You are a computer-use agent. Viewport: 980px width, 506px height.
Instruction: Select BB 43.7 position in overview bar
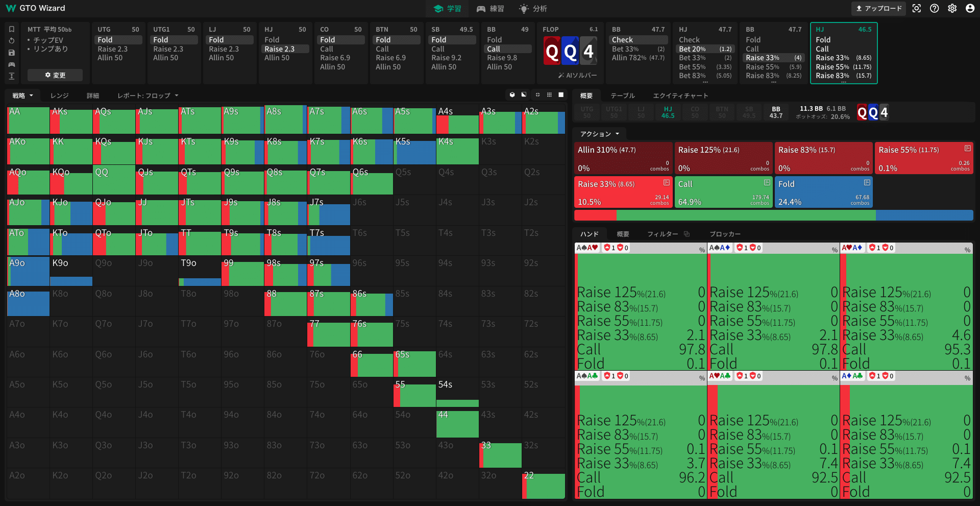point(776,112)
